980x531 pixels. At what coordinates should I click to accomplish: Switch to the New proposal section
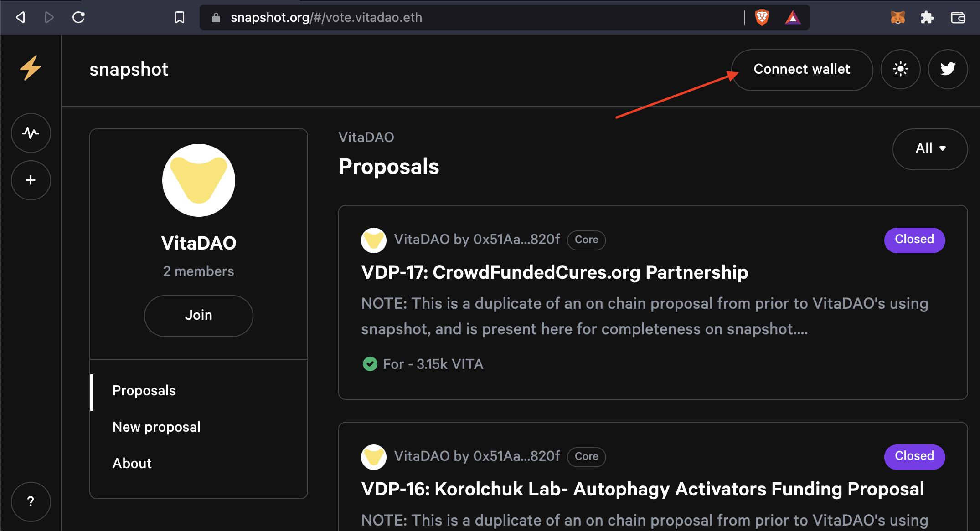[156, 427]
